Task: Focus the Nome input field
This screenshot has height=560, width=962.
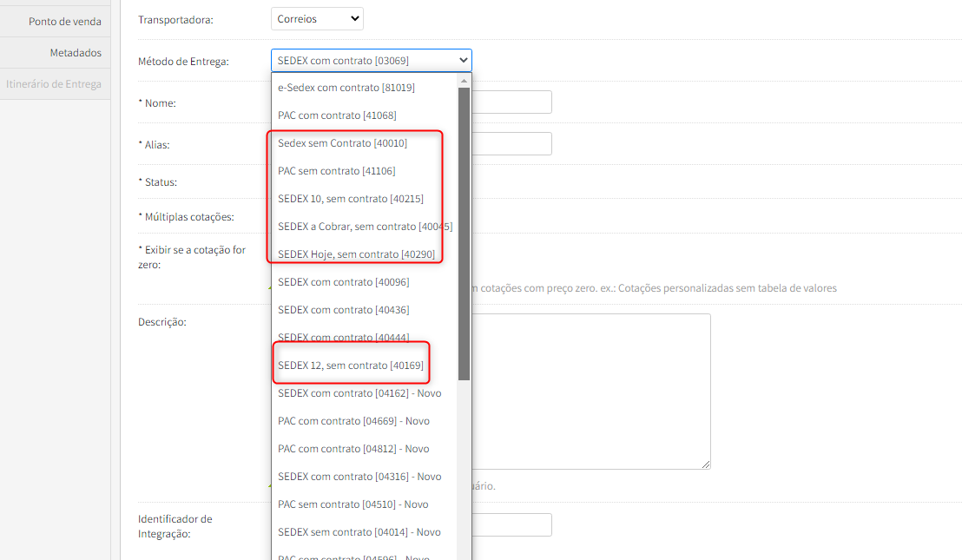Action: [x=511, y=102]
